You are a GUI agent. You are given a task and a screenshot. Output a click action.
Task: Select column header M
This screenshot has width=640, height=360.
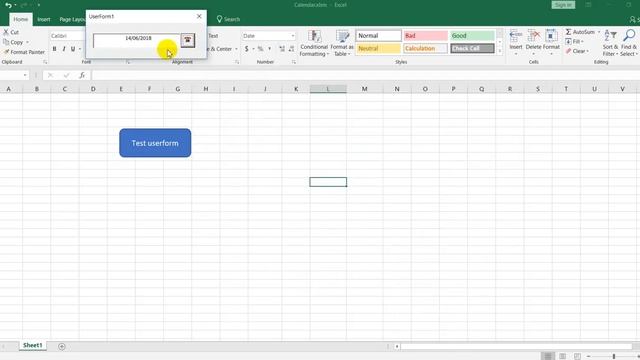pos(364,89)
